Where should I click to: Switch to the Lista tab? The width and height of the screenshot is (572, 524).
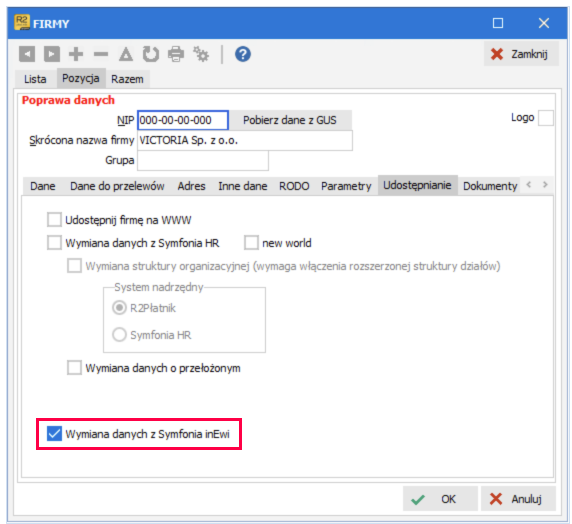click(35, 79)
